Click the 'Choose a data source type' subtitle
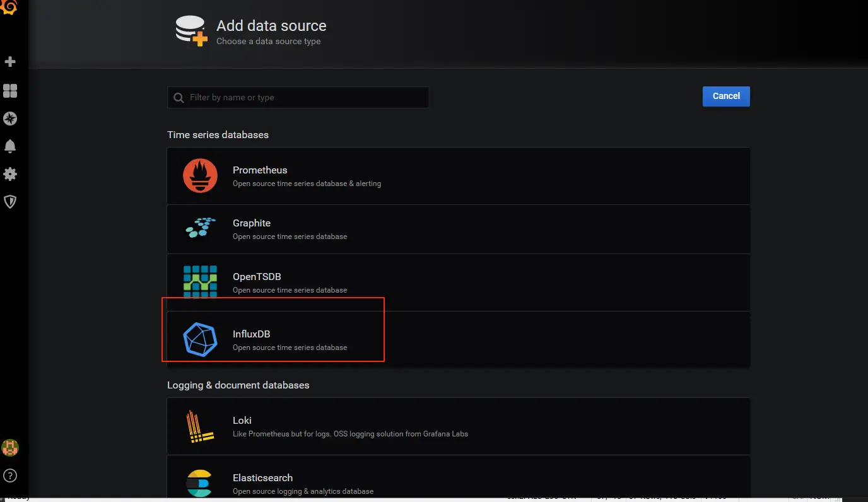Viewport: 868px width, 502px height. (269, 42)
